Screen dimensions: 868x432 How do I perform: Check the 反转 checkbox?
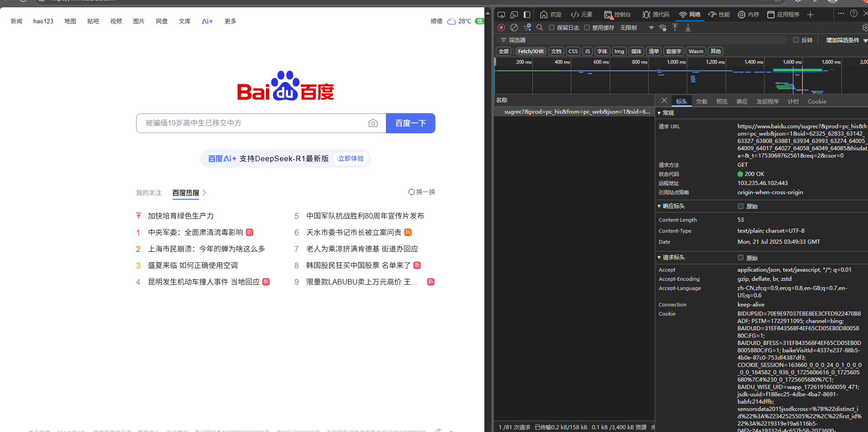pos(796,40)
